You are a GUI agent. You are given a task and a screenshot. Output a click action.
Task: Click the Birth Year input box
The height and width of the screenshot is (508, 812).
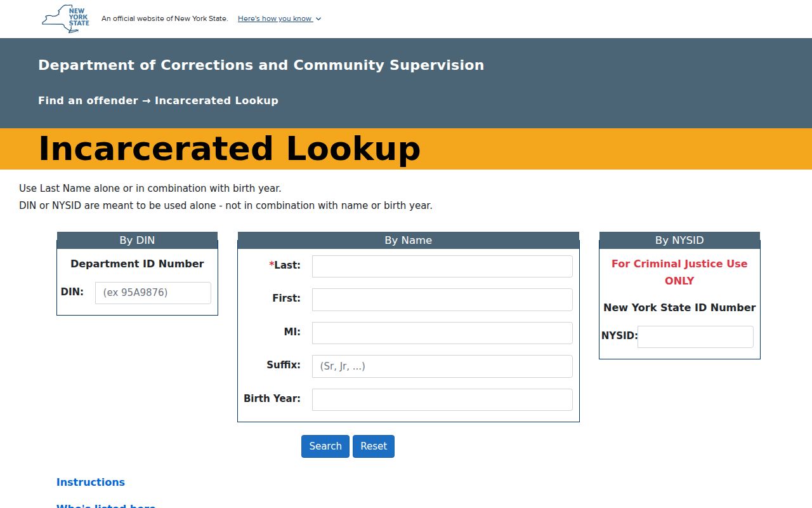click(442, 399)
